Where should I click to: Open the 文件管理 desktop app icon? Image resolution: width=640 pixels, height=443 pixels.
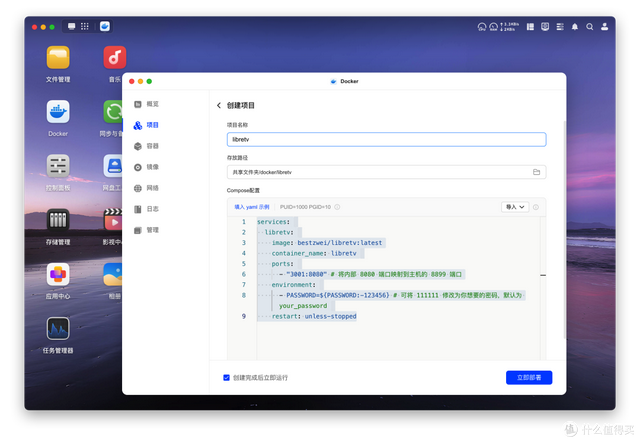coord(58,57)
